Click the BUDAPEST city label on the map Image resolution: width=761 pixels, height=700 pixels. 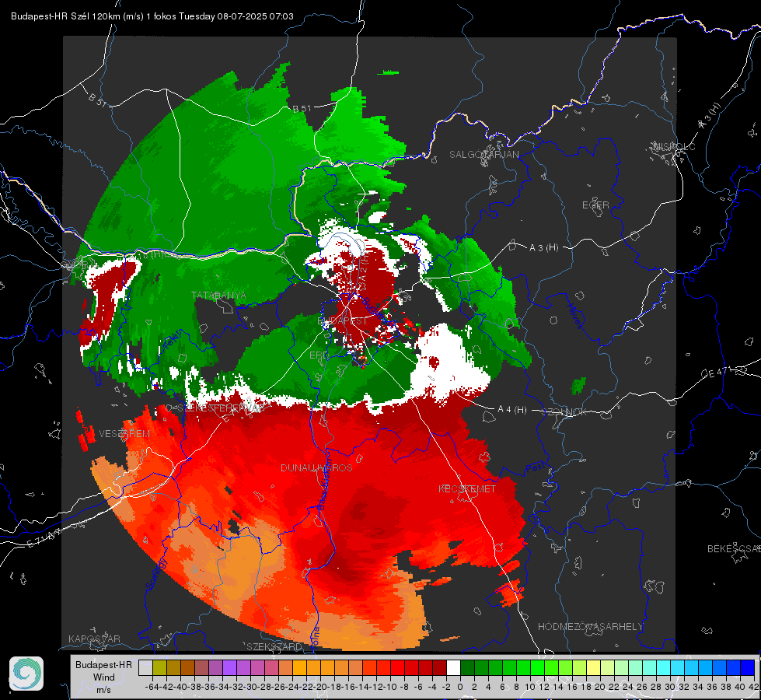pos(342,321)
